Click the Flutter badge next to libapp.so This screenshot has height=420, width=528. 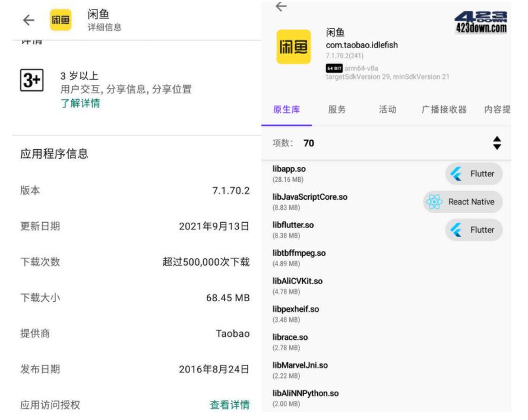pos(473,173)
